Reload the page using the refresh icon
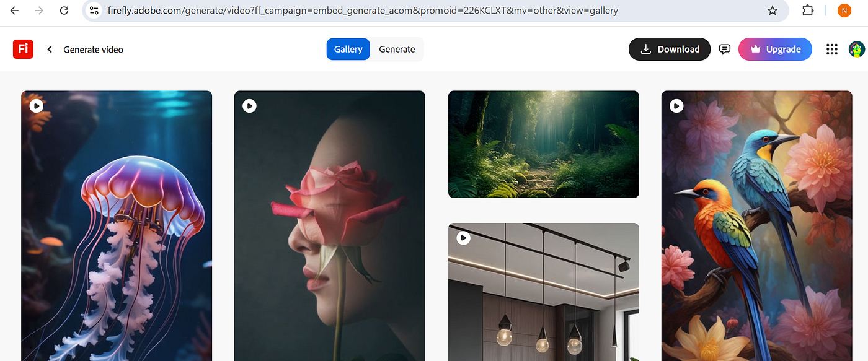 point(64,11)
